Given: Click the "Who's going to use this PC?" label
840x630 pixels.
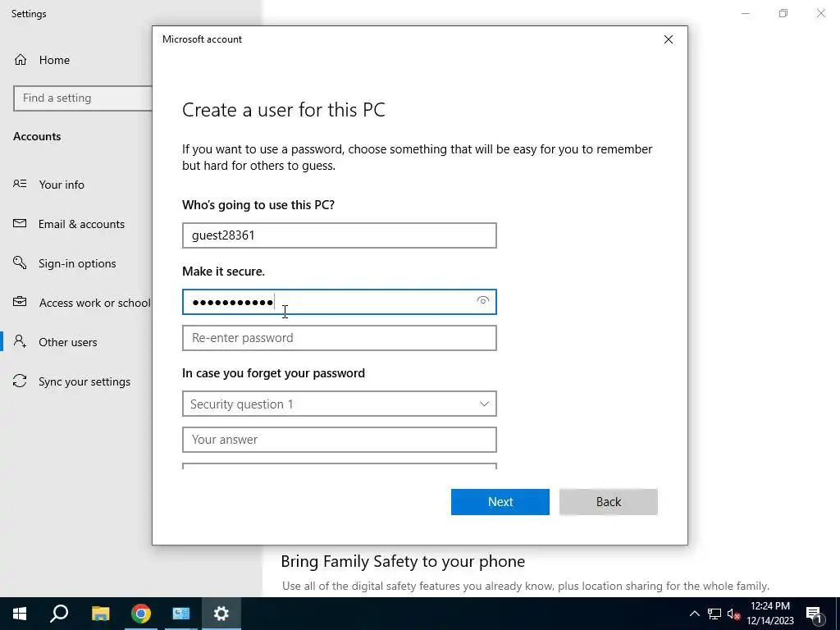Looking at the screenshot, I should (258, 205).
